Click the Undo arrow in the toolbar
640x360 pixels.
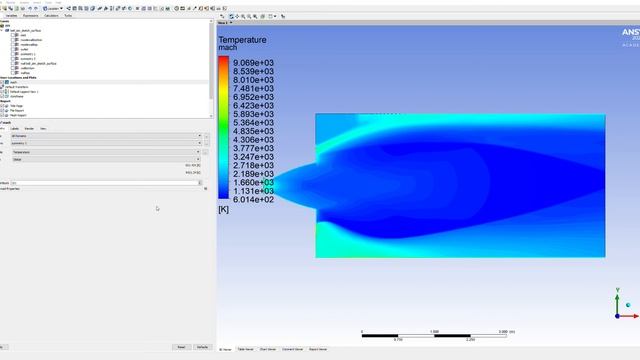click(30, 9)
